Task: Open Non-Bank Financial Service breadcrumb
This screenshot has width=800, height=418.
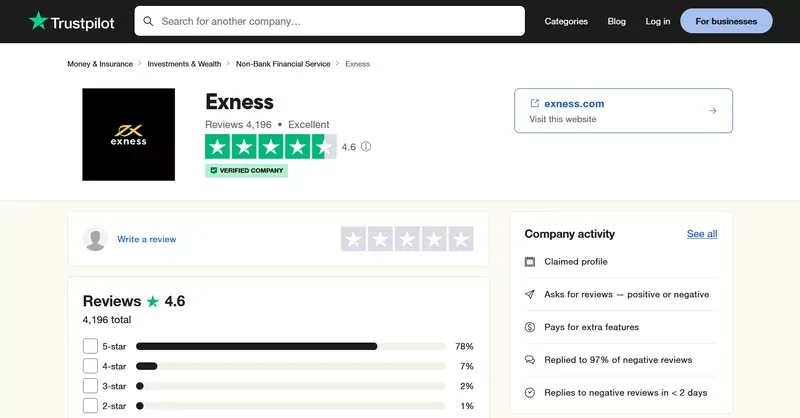Action: [x=283, y=64]
